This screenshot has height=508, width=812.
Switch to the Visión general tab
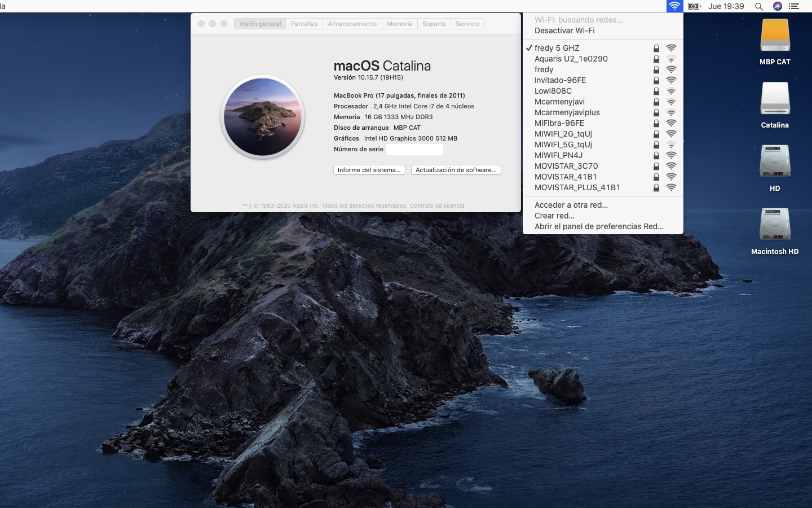(x=260, y=24)
